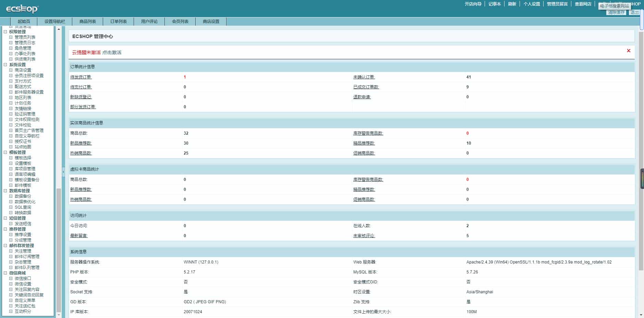This screenshot has width=644, height=318.
Task: Click the icon beside 地区列表 in sidebar
Action: click(x=11, y=98)
